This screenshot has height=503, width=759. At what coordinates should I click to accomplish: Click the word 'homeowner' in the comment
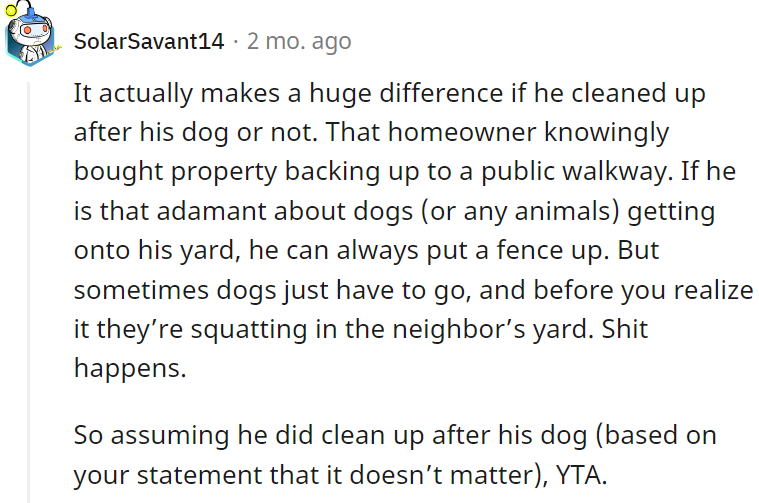coord(462,132)
